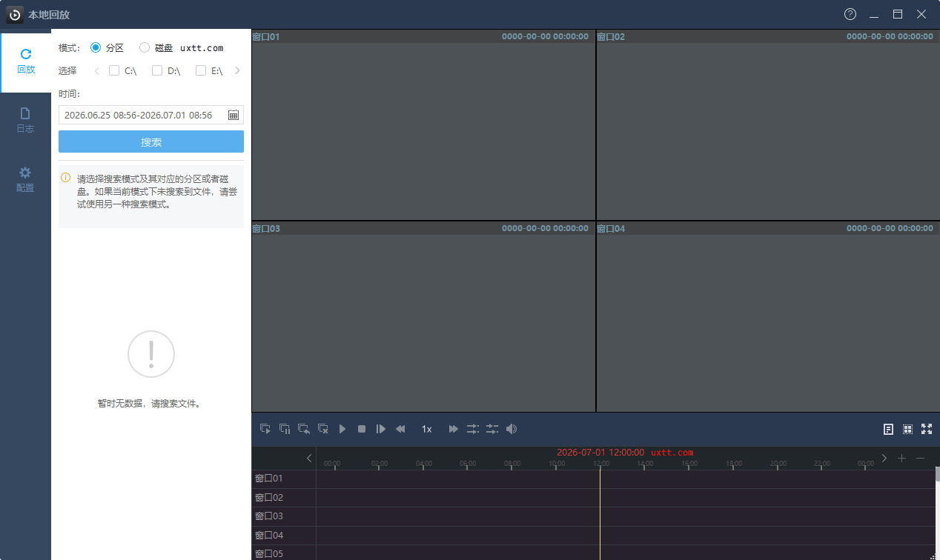Show previous drives with left chevron
The width and height of the screenshot is (940, 560).
[96, 71]
